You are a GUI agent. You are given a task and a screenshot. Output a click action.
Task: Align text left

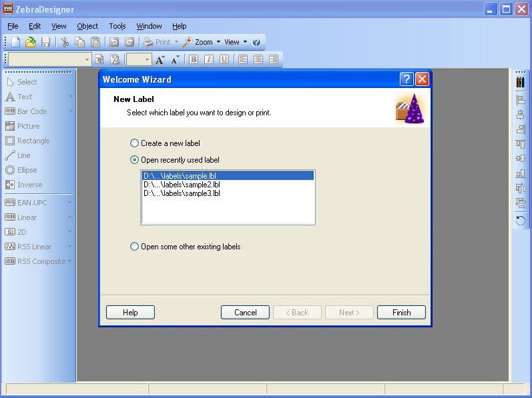[x=242, y=59]
